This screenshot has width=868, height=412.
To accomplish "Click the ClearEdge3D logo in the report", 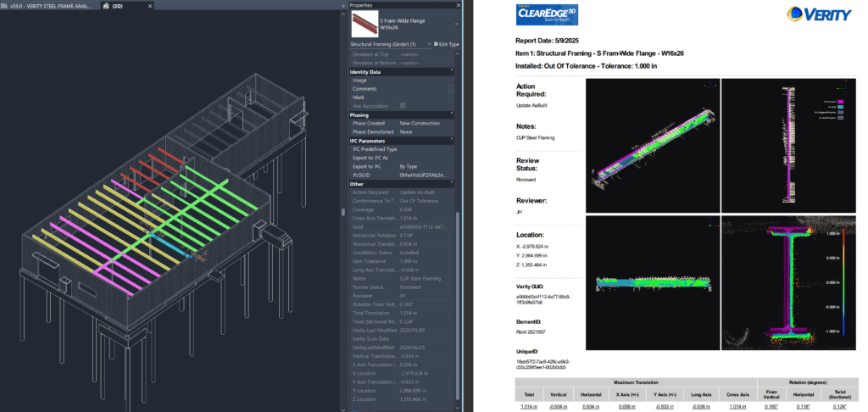I will click(x=547, y=14).
